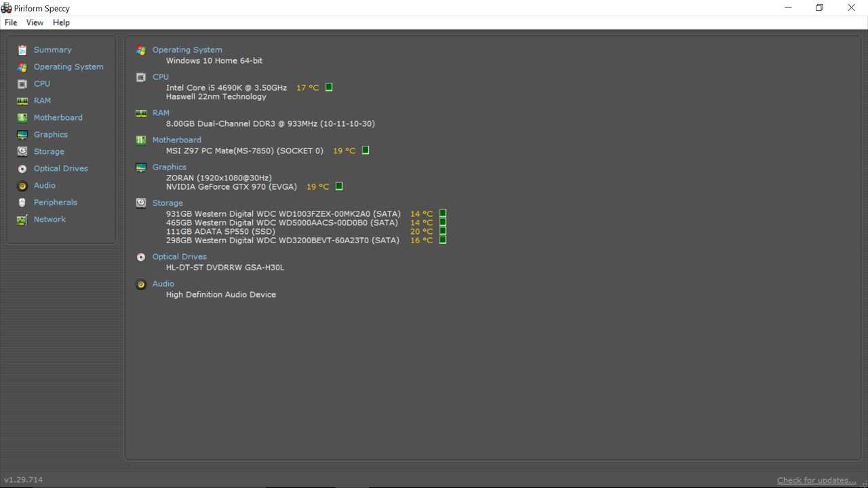Click the monitor icon beside the Graphics heading
The image size is (868, 488).
tap(141, 167)
